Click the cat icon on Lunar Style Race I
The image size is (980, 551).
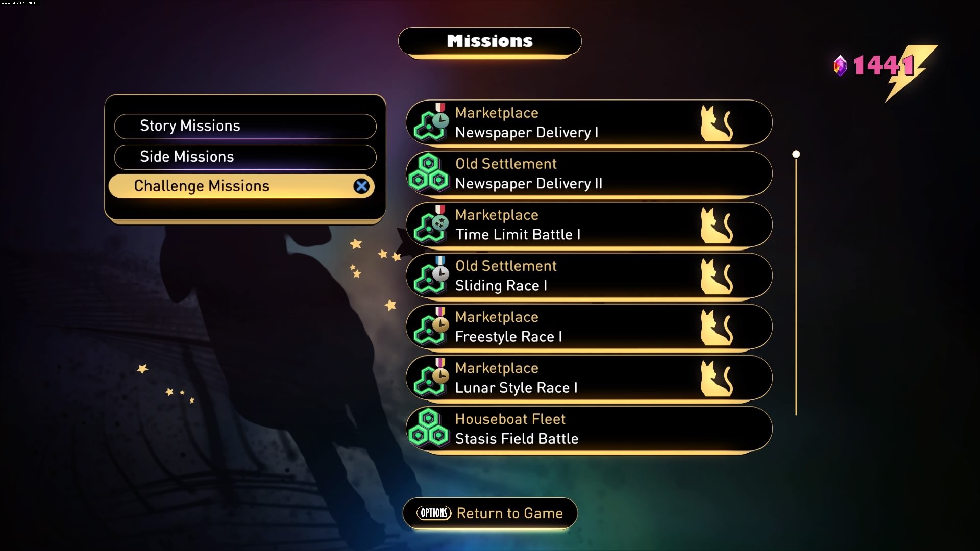(x=716, y=378)
